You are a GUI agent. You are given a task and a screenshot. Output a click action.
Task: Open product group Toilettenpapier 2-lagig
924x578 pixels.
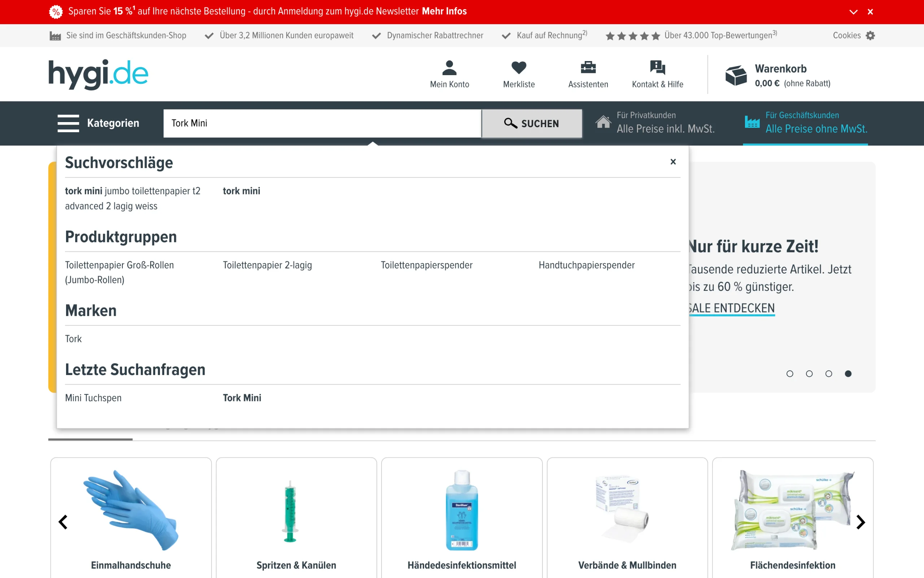point(267,265)
